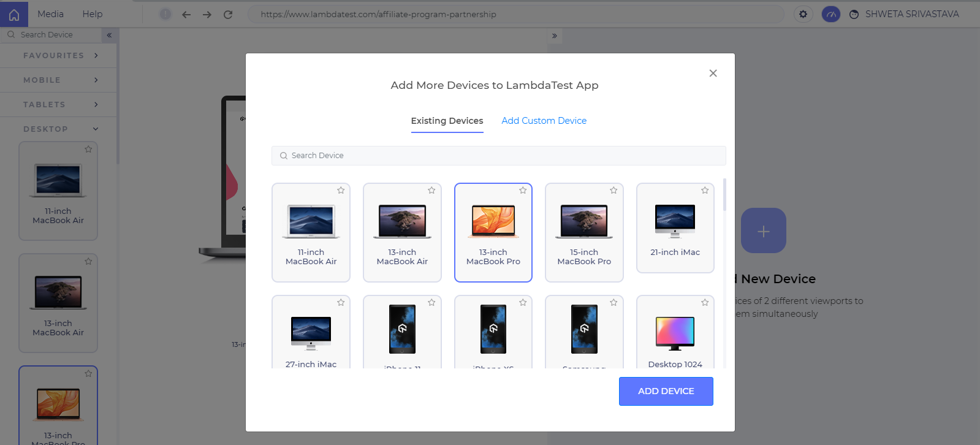
Task: Collapse sidebar with double-chevron icon
Action: coord(109,35)
